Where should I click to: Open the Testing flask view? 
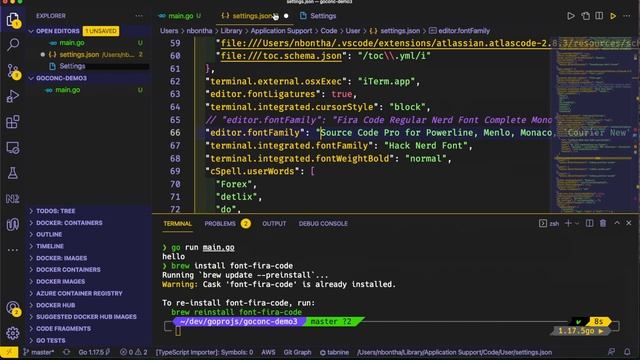click(13, 173)
